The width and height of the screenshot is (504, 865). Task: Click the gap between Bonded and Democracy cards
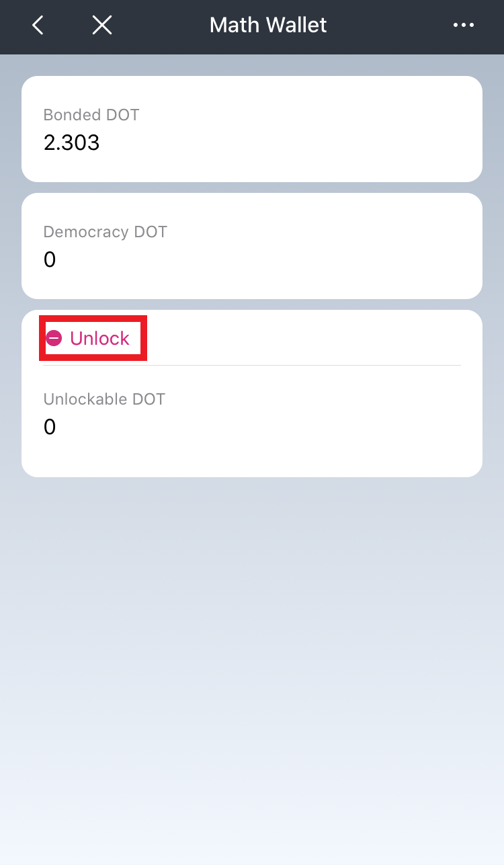tap(252, 188)
